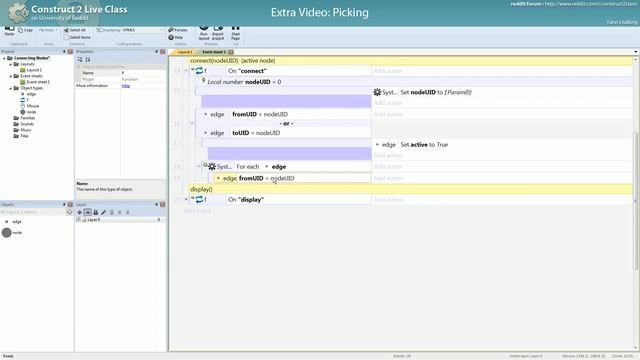The image size is (640, 360).
Task: Open the Help link under More information
Action: click(126, 86)
